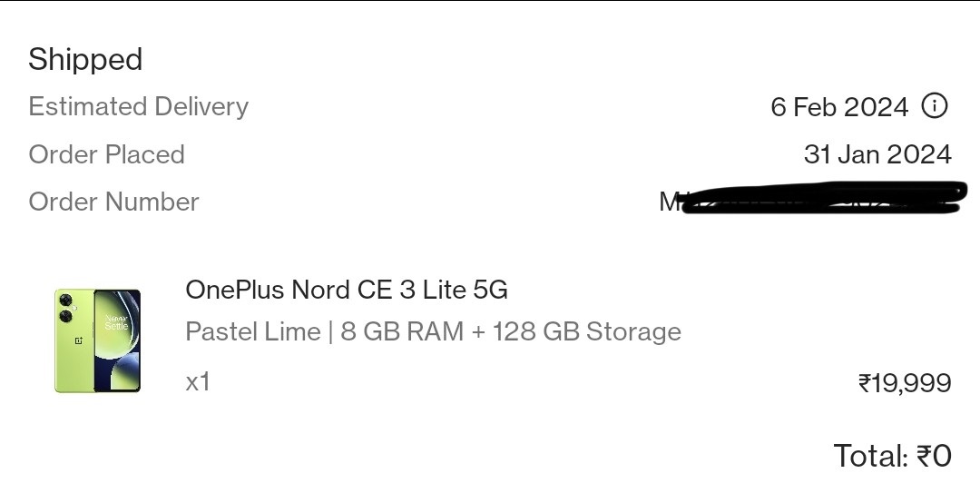Select the Order Number label
Viewport: 980px width, 493px height.
[x=113, y=202]
